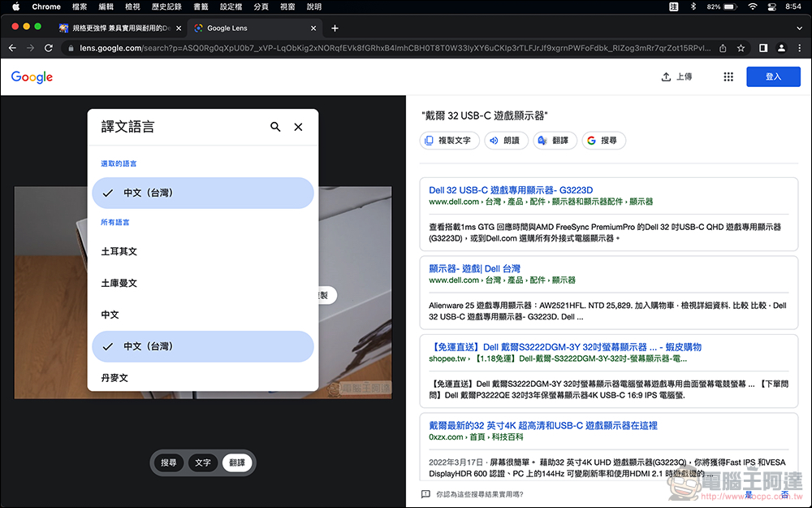
Task: Switch to the 規格更強悍 article tab
Action: click(x=120, y=28)
